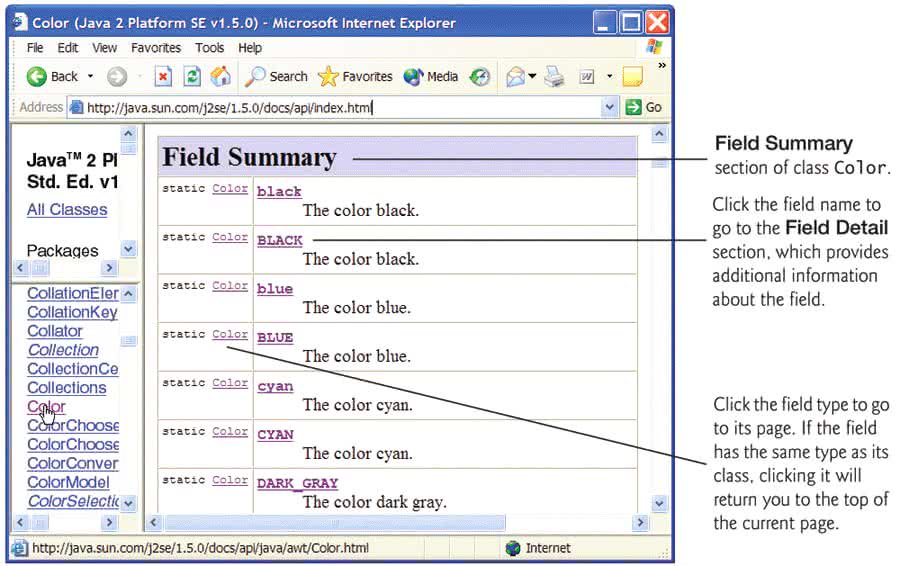The image size is (900, 566).
Task: Open the Color class link
Action: 46,407
